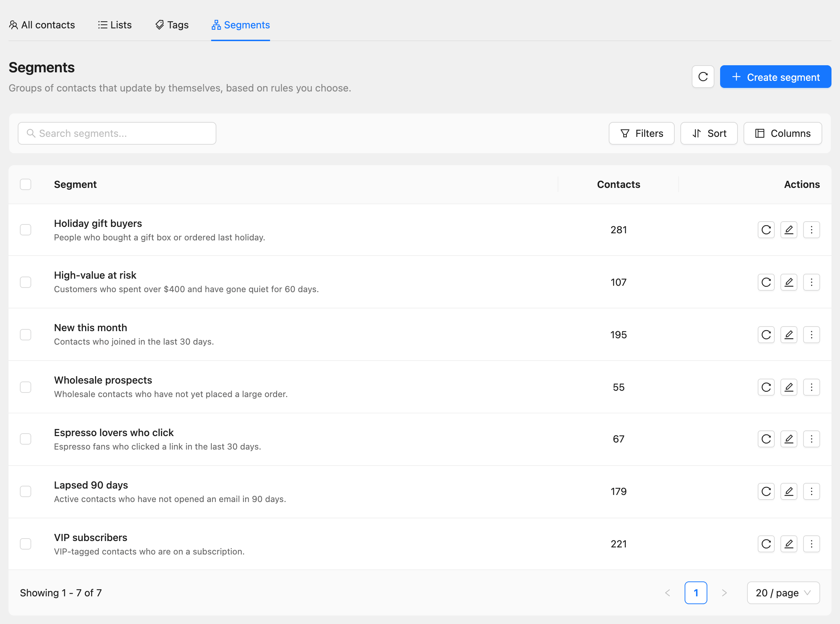The image size is (840, 624).
Task: Edit the VIP subscribers segment
Action: tap(788, 544)
